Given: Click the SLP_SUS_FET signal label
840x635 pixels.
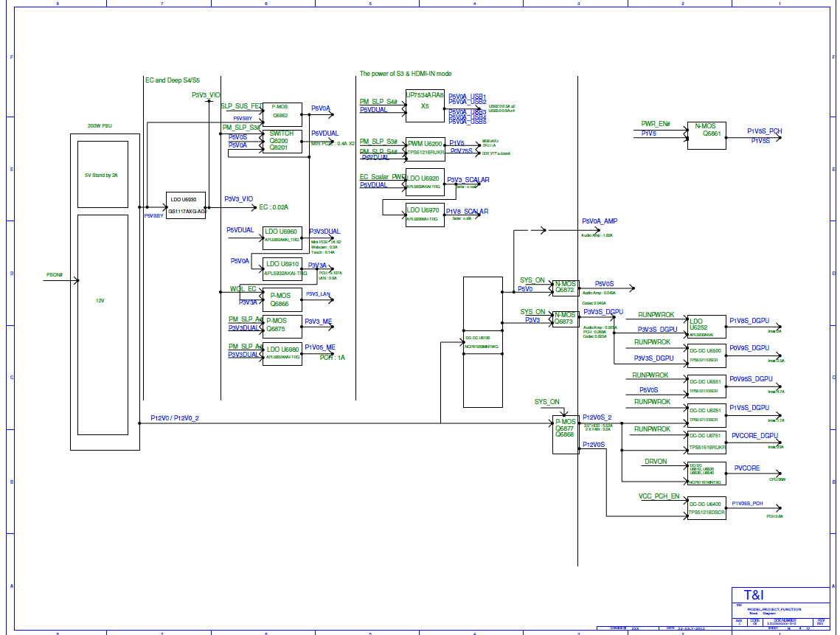Looking at the screenshot, I should point(242,106).
